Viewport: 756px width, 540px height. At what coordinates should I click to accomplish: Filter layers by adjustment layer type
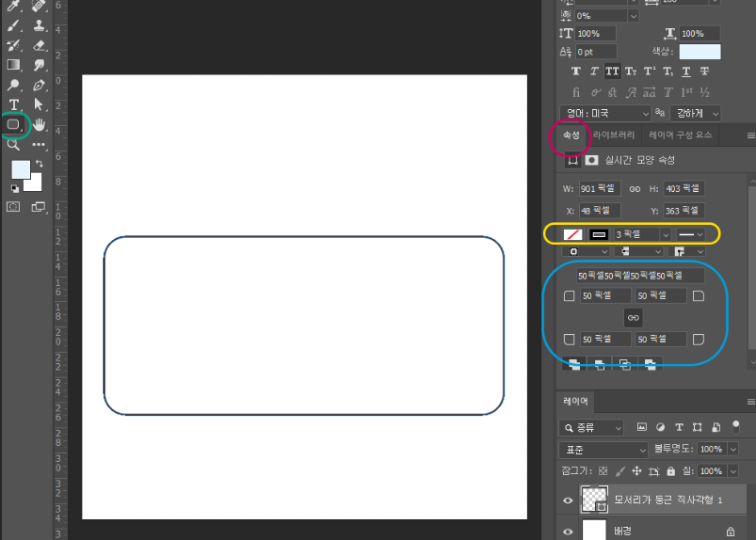point(661,427)
